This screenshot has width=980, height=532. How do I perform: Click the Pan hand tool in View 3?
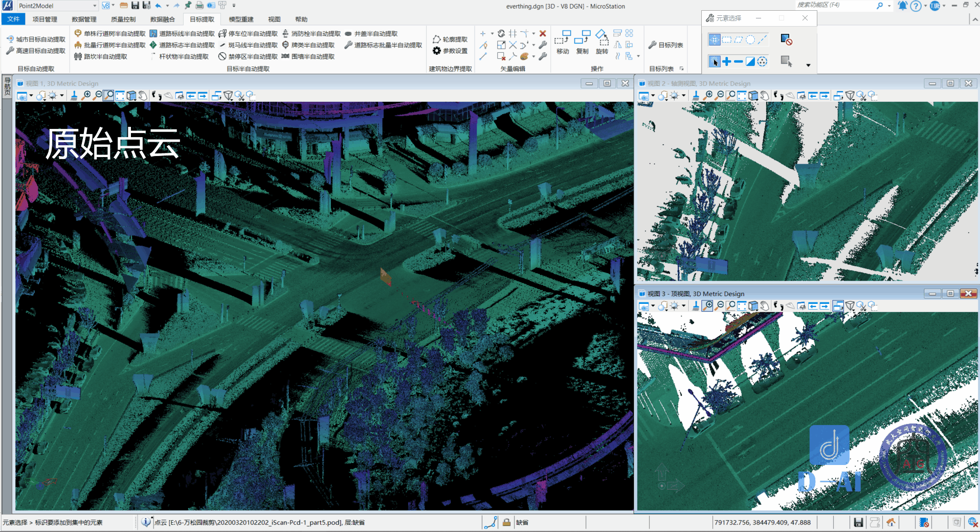(x=764, y=306)
